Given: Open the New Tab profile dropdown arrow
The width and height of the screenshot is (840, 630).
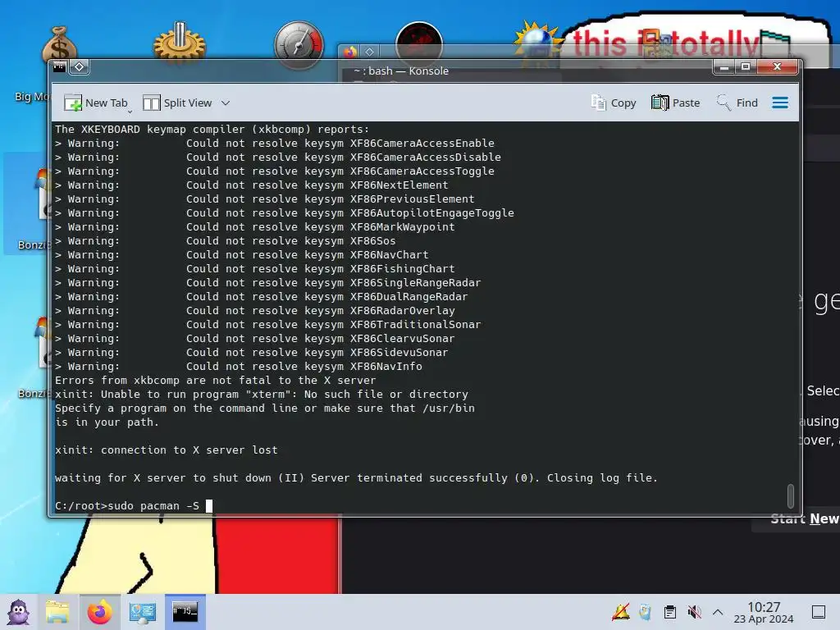Looking at the screenshot, I should pos(130,112).
